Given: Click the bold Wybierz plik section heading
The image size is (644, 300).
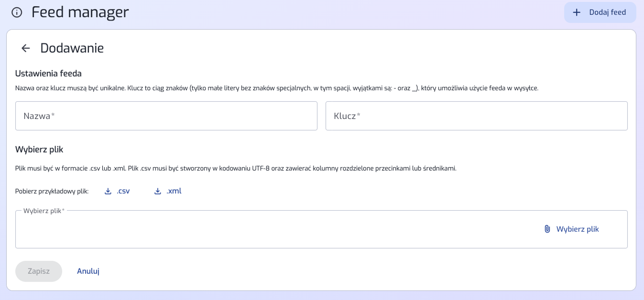Looking at the screenshot, I should point(39,150).
